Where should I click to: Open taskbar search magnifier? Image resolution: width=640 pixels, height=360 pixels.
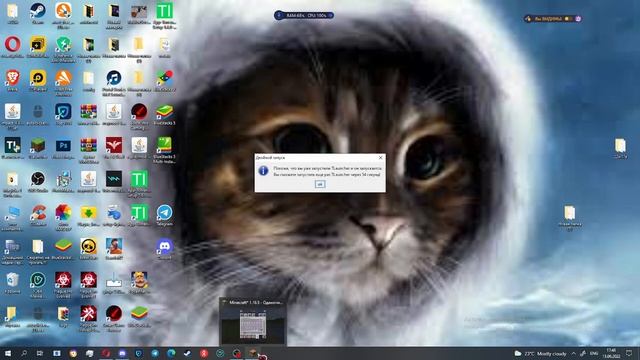pyautogui.click(x=24, y=353)
